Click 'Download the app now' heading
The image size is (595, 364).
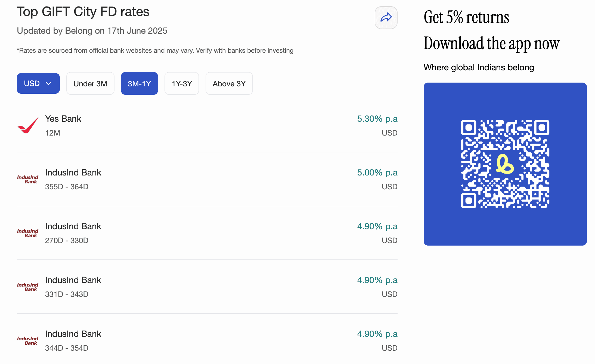pyautogui.click(x=491, y=43)
